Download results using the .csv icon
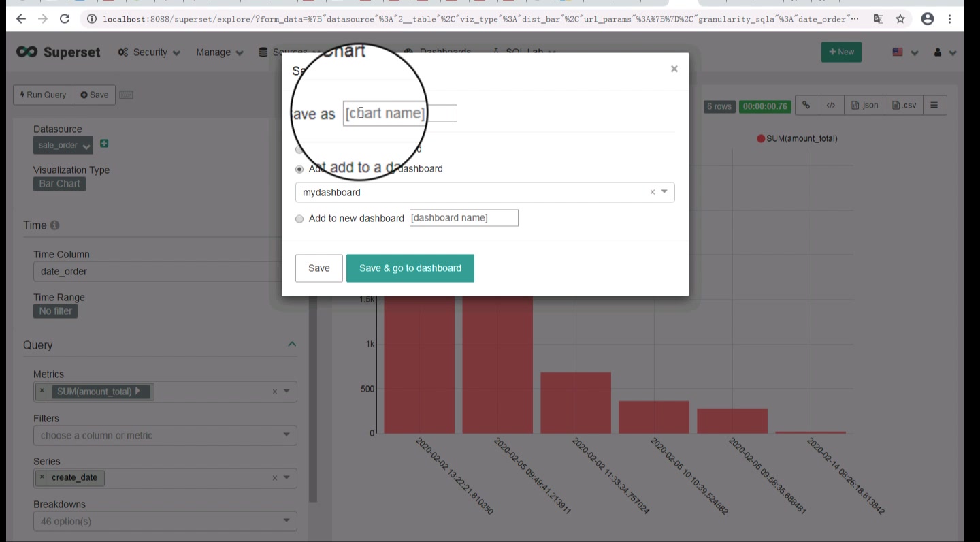The image size is (980, 542). click(903, 105)
